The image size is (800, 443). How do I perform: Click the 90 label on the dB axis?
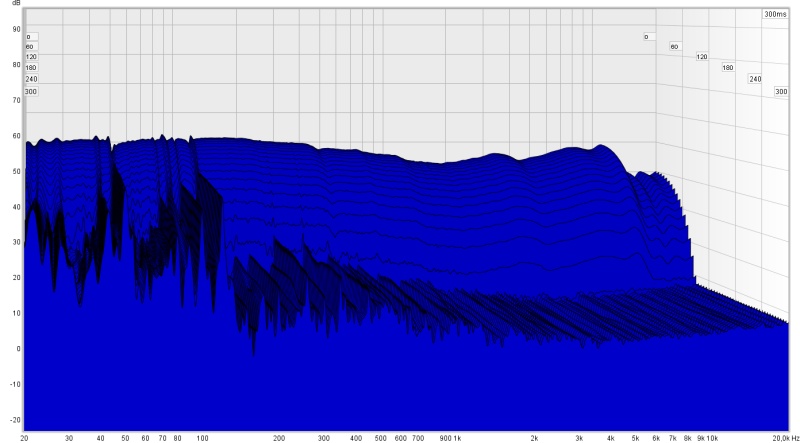click(x=15, y=29)
